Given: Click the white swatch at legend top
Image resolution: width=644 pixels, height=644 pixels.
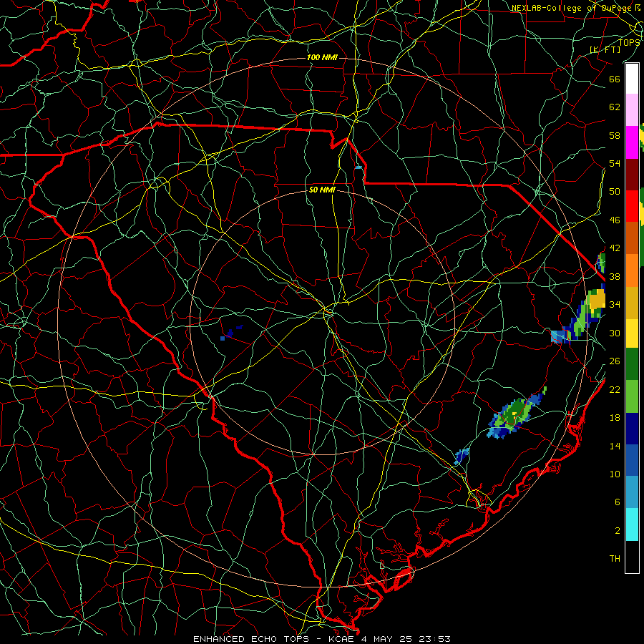Looking at the screenshot, I should pos(632,79).
